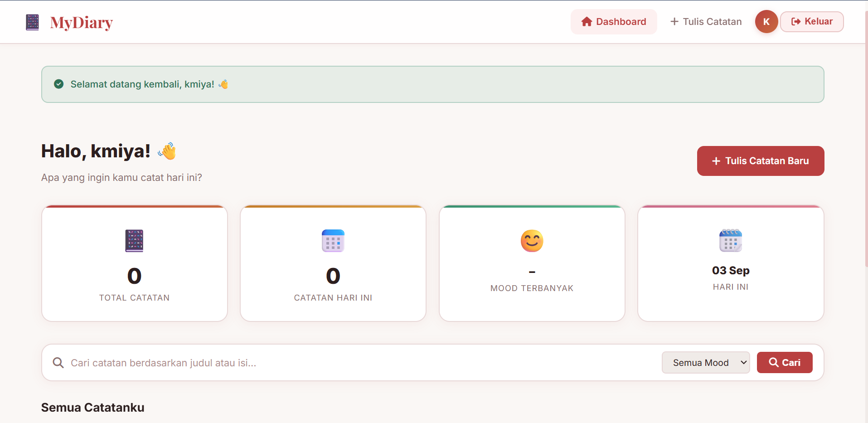The image size is (868, 423).
Task: Click the Cari search button
Action: pos(785,363)
